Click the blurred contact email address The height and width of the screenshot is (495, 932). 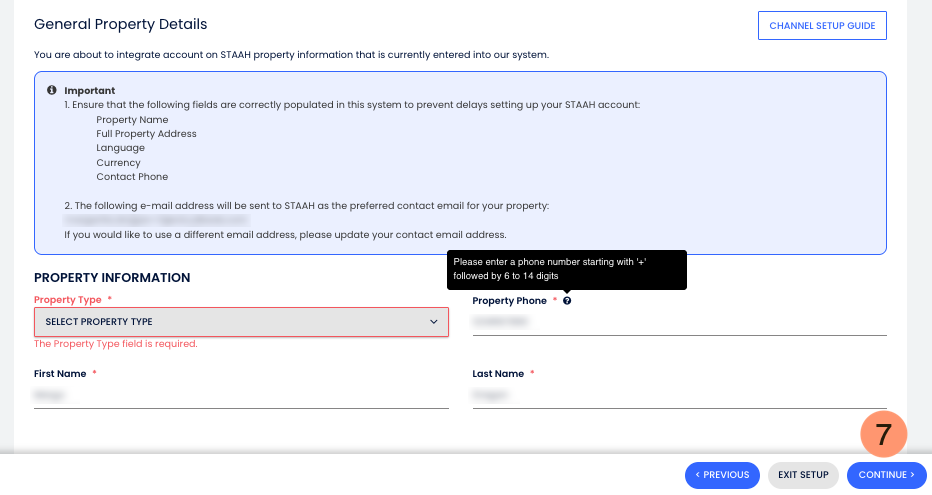coord(157,219)
